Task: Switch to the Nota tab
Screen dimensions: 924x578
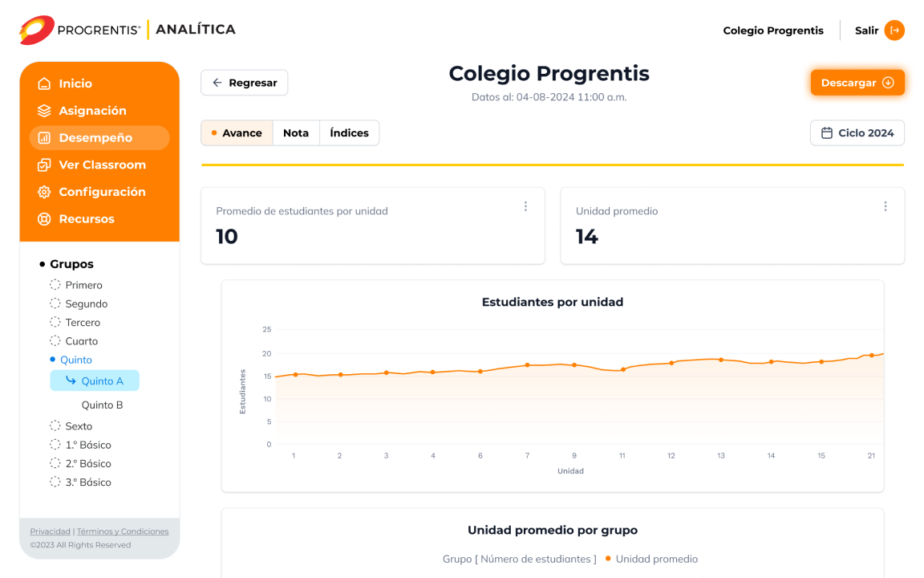Action: [296, 132]
